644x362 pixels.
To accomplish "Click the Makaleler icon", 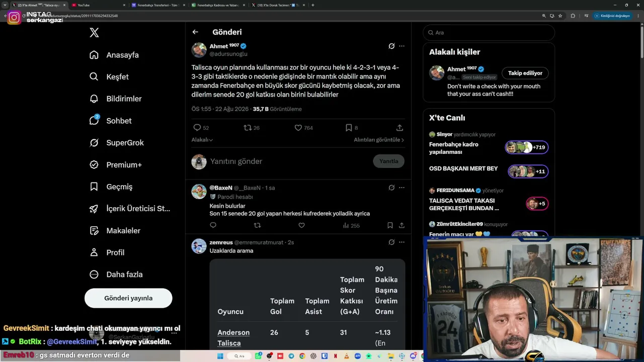I will (x=94, y=231).
